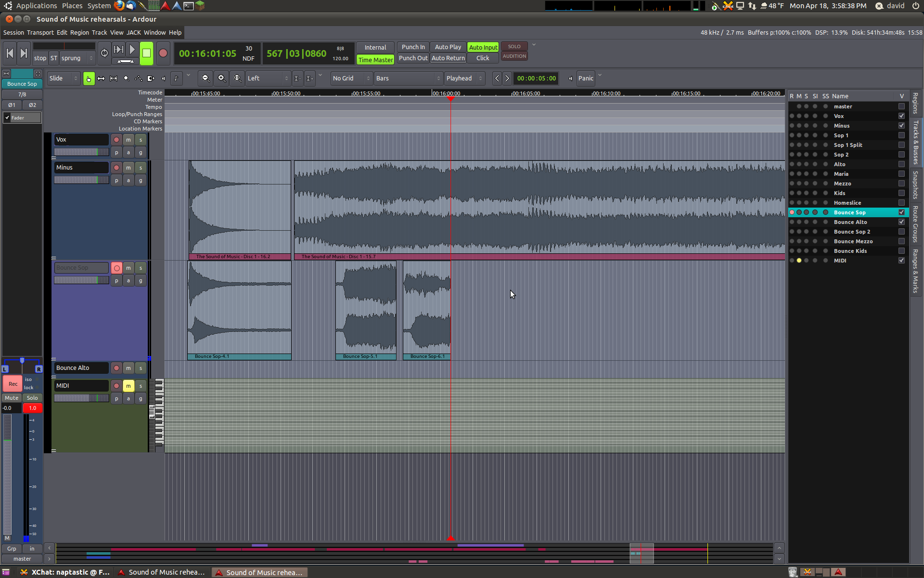Click the Panic button
Screen dimensions: 924x578
tap(586, 79)
